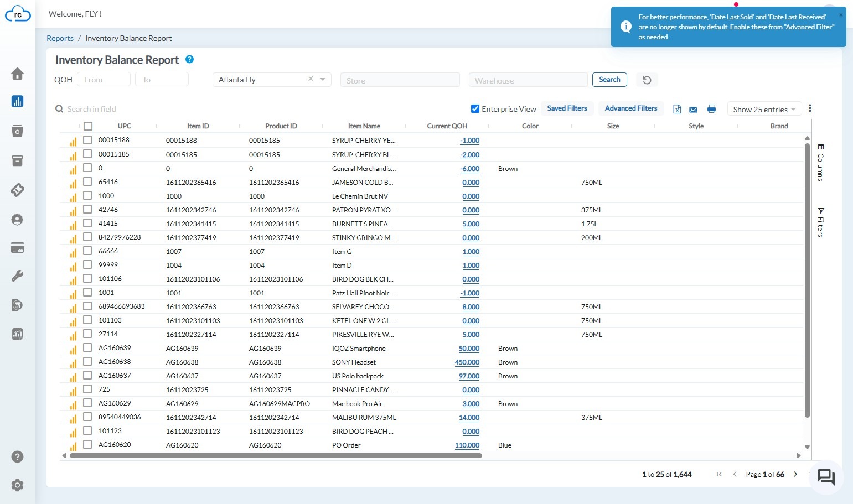The height and width of the screenshot is (504, 853).
Task: Expand the Atlanta Fly dropdown arrow
Action: (x=323, y=80)
